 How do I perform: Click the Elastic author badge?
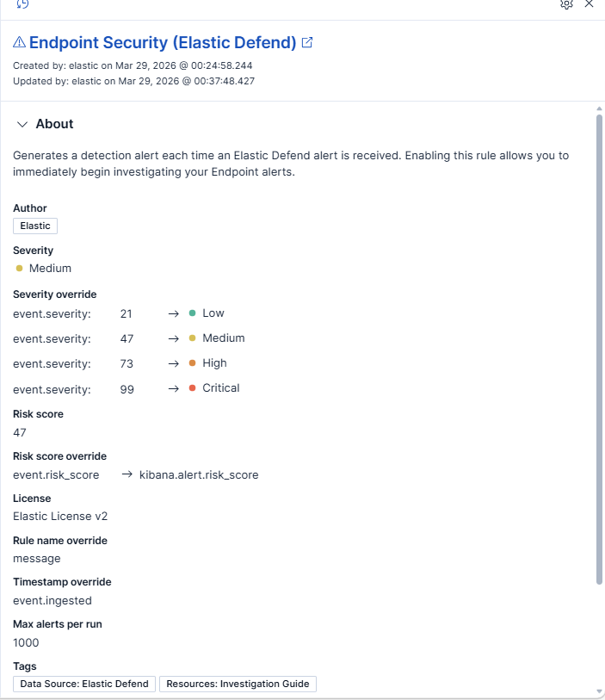point(35,226)
